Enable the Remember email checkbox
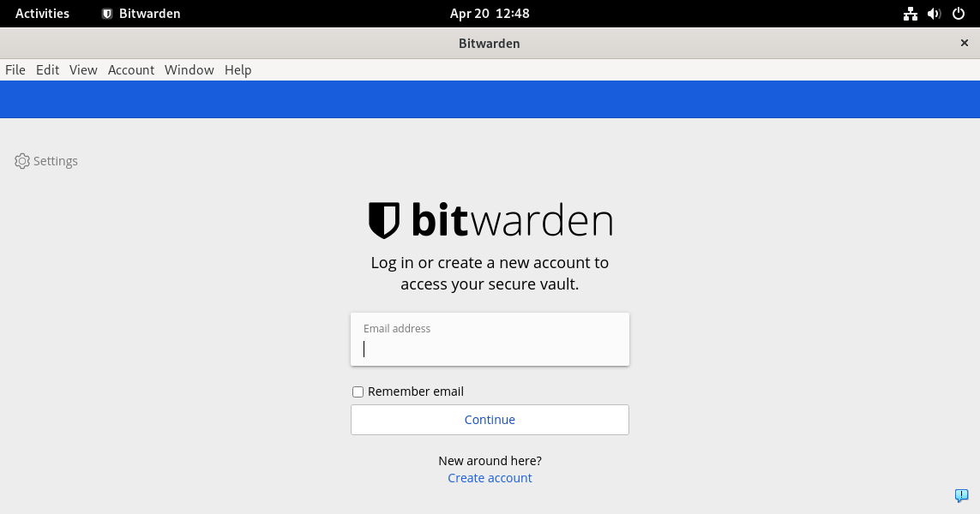980x514 pixels. pyautogui.click(x=358, y=391)
